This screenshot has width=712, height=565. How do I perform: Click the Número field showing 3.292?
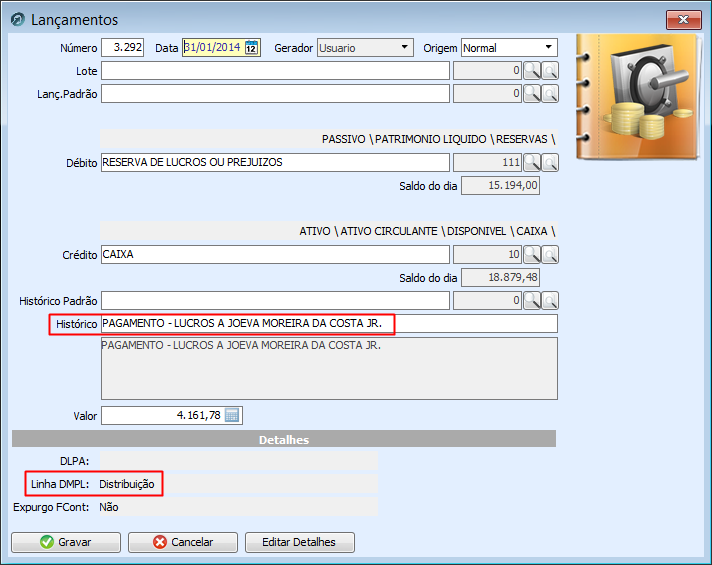pos(123,48)
